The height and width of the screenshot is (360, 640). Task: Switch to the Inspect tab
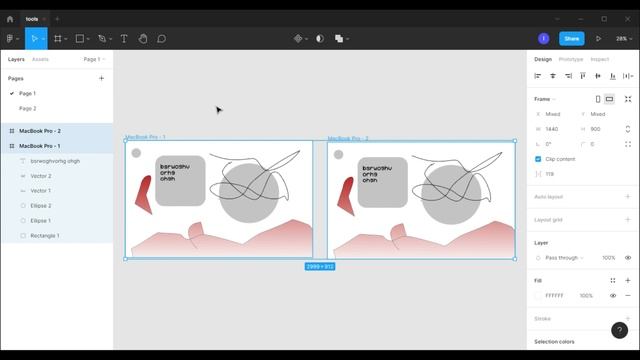[600, 59]
